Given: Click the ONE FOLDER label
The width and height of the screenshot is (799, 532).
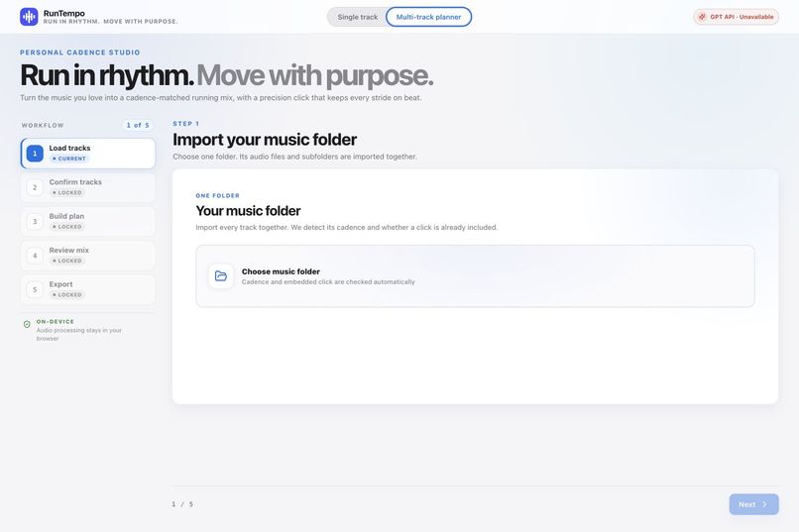Looking at the screenshot, I should (217, 195).
